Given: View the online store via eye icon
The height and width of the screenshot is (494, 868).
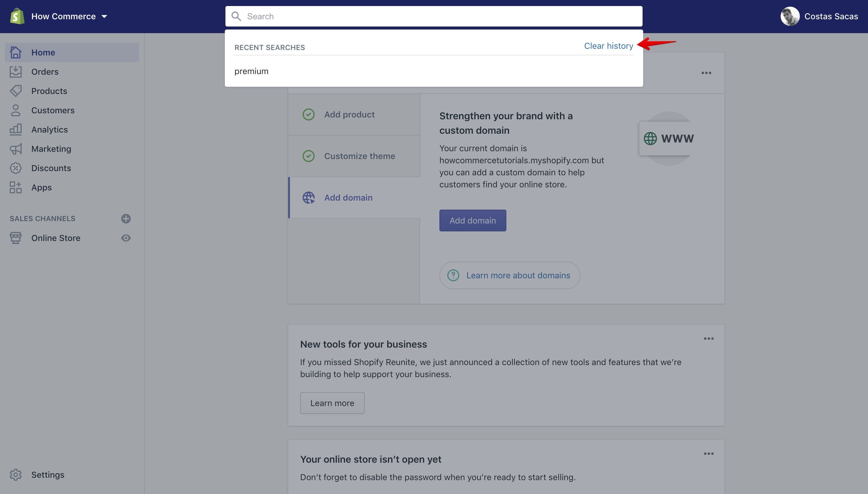Looking at the screenshot, I should tap(126, 238).
